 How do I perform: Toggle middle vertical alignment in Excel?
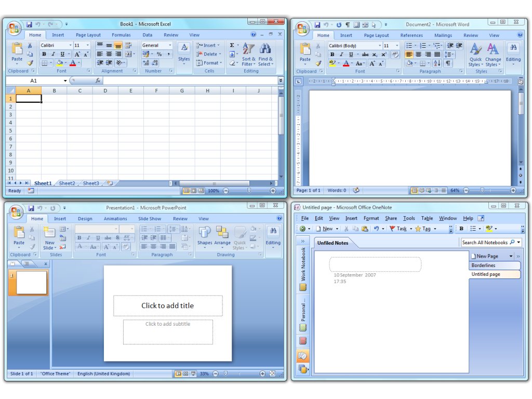pos(109,45)
